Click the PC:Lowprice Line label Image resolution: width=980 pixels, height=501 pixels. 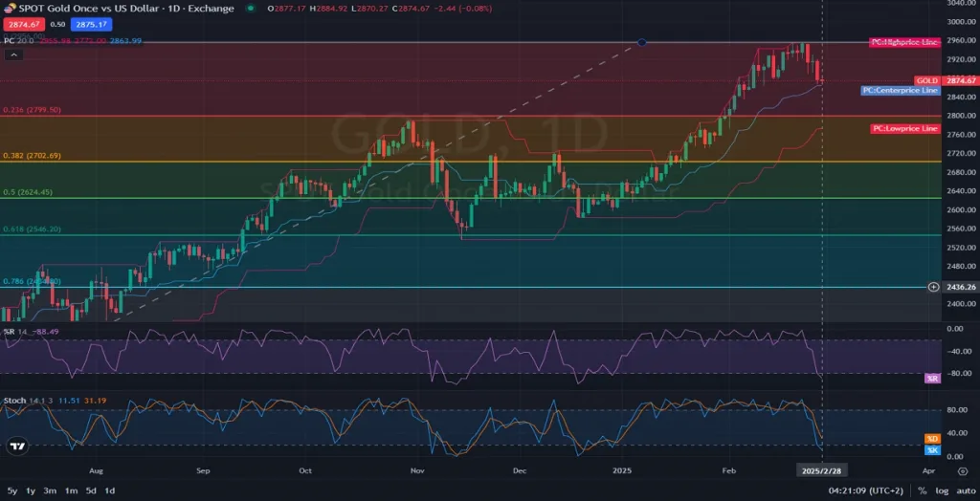pos(905,129)
